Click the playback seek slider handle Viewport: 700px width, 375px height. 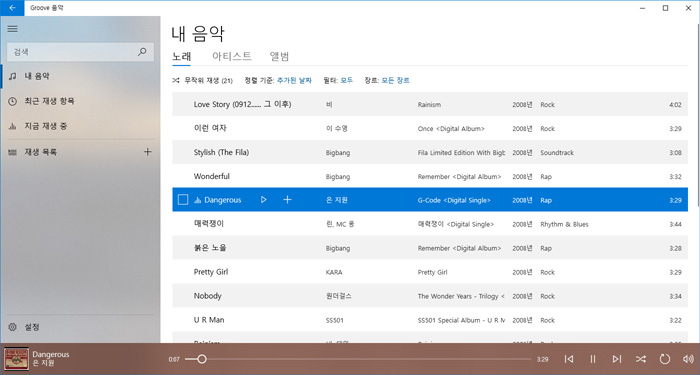pos(202,359)
